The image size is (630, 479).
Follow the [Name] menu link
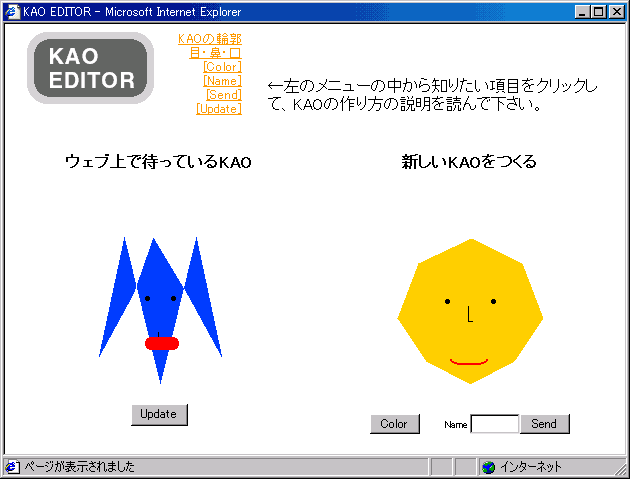[x=221, y=81]
